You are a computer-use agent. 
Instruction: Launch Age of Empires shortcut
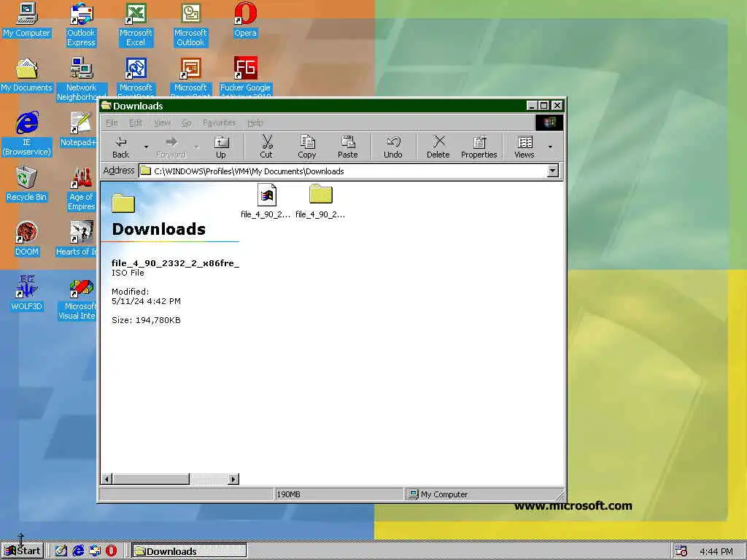pyautogui.click(x=81, y=189)
